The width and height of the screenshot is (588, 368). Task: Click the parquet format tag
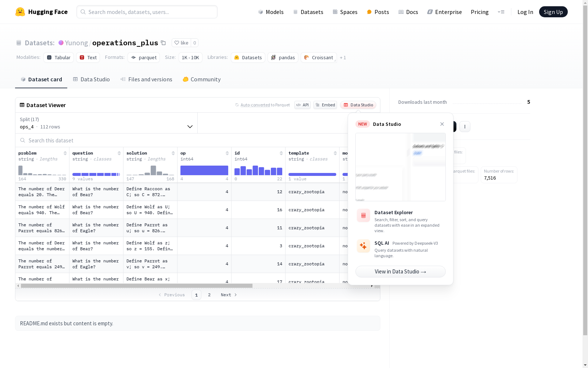click(x=144, y=57)
